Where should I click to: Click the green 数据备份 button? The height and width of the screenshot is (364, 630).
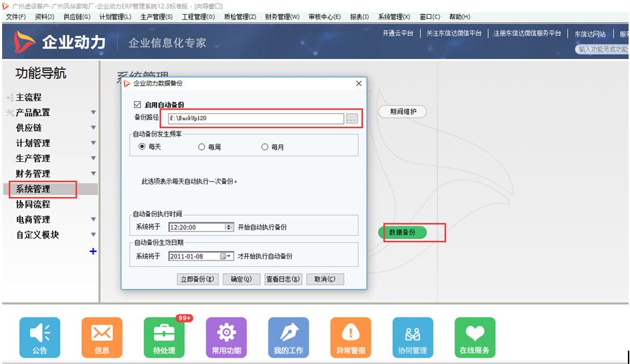pyautogui.click(x=402, y=232)
